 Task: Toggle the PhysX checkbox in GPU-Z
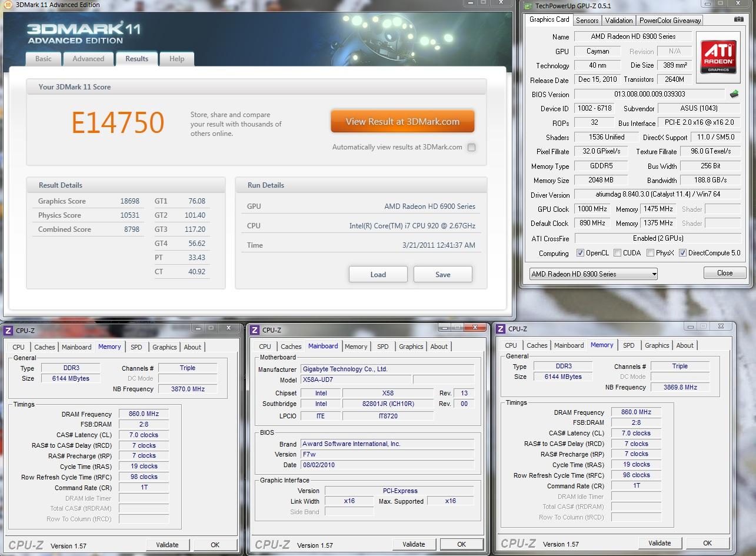(x=650, y=253)
